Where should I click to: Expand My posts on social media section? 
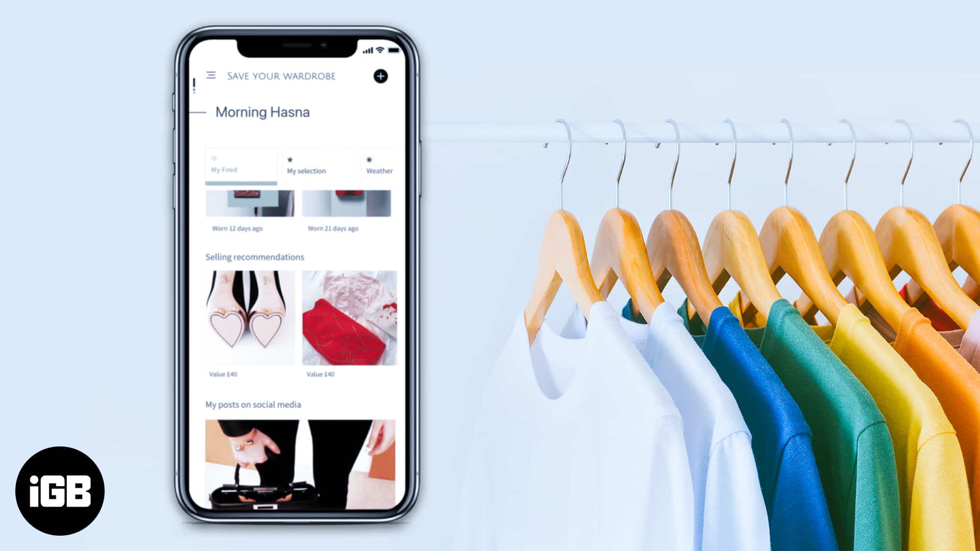[253, 405]
